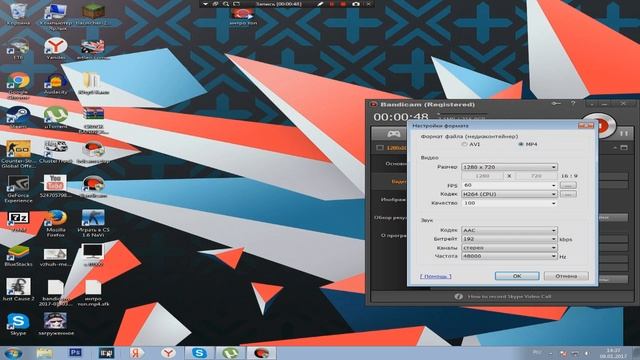Open the frequency dropdown showing 48000
The width and height of the screenshot is (640, 360).
pos(509,256)
